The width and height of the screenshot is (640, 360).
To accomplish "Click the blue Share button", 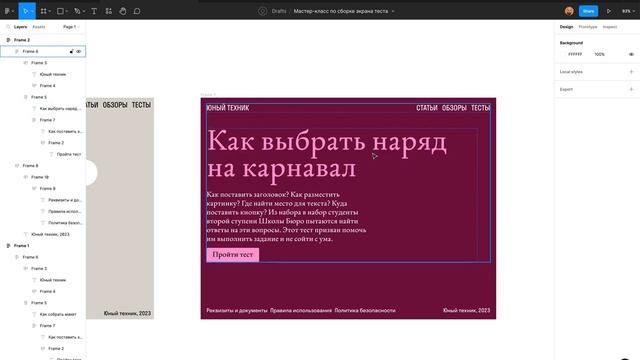I will (x=588, y=11).
